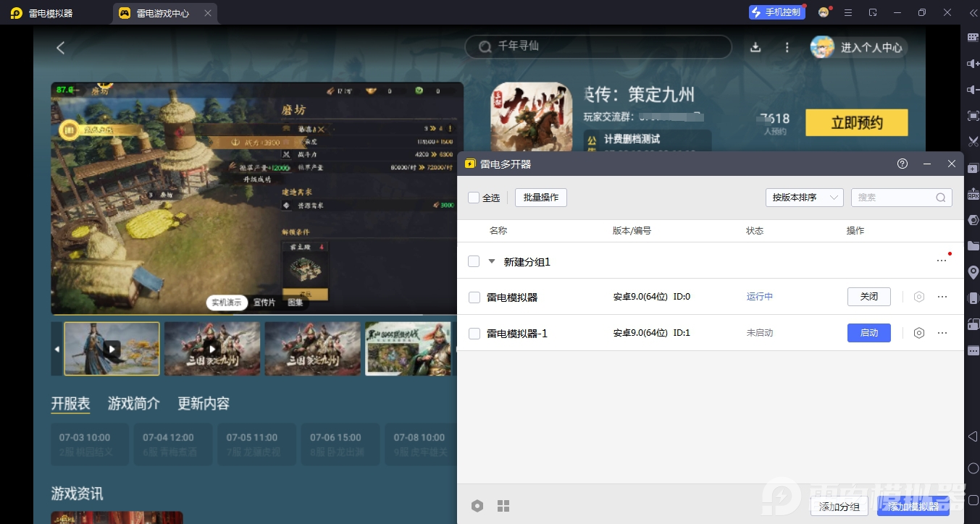
Task: Check the 新建分组1 group checkbox
Action: (x=474, y=261)
